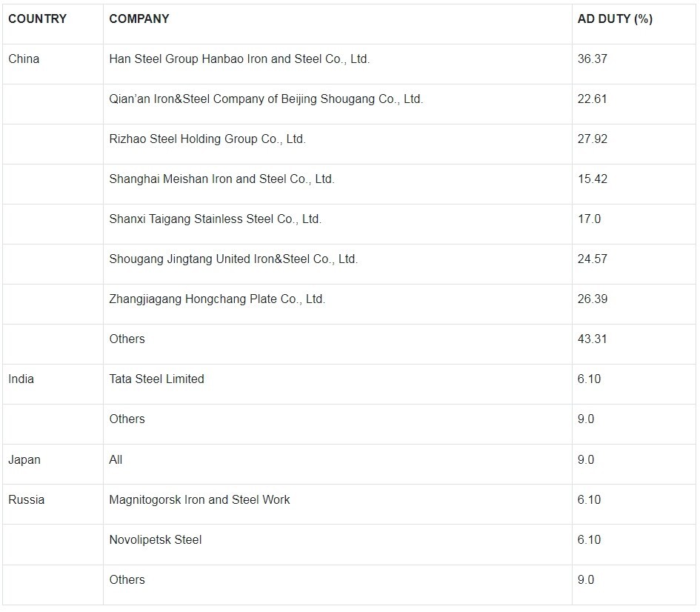
Task: Click the COMPANY column header
Action: [139, 19]
